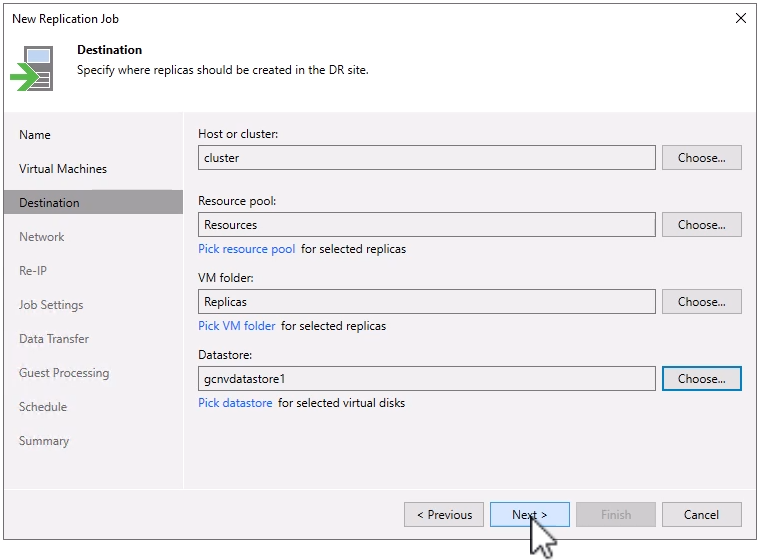Go back with the Previous button
The height and width of the screenshot is (560, 760).
[444, 515]
